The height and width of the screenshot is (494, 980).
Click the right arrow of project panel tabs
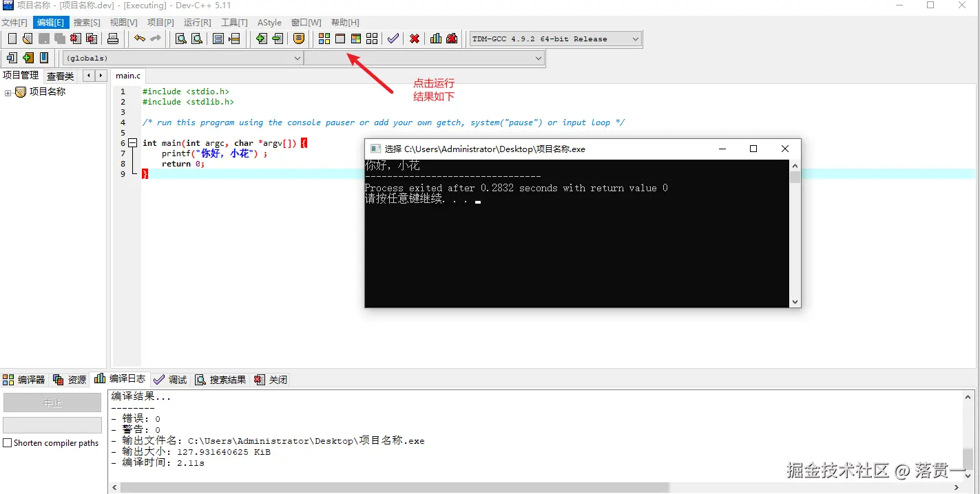[x=101, y=76]
